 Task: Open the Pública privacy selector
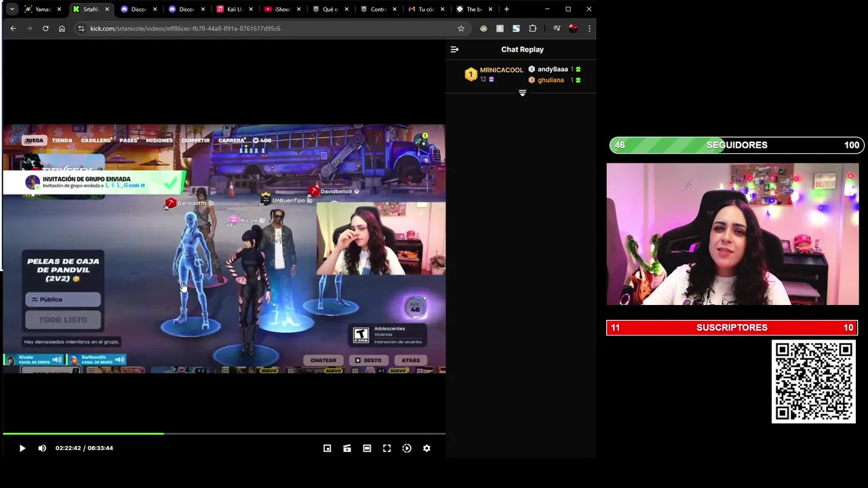point(63,299)
